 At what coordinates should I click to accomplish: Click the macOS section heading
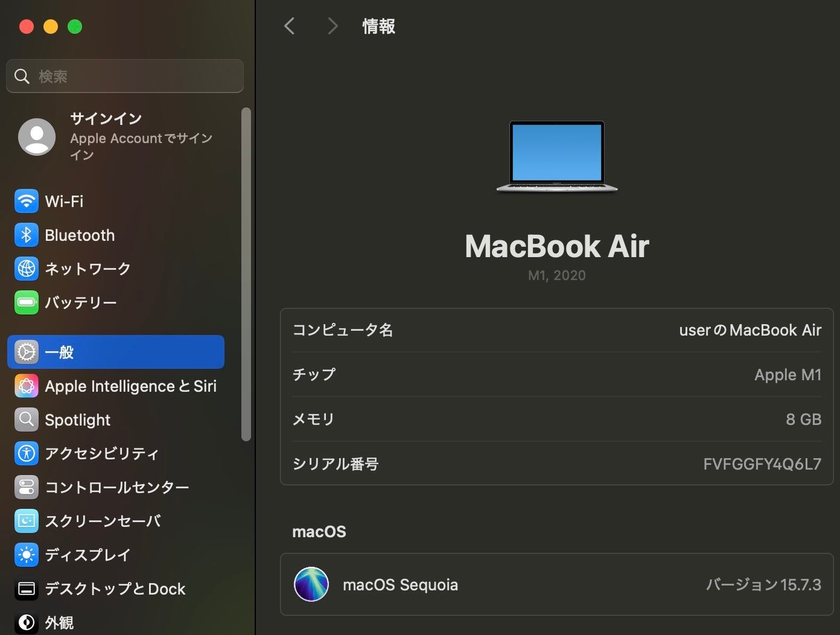319,532
